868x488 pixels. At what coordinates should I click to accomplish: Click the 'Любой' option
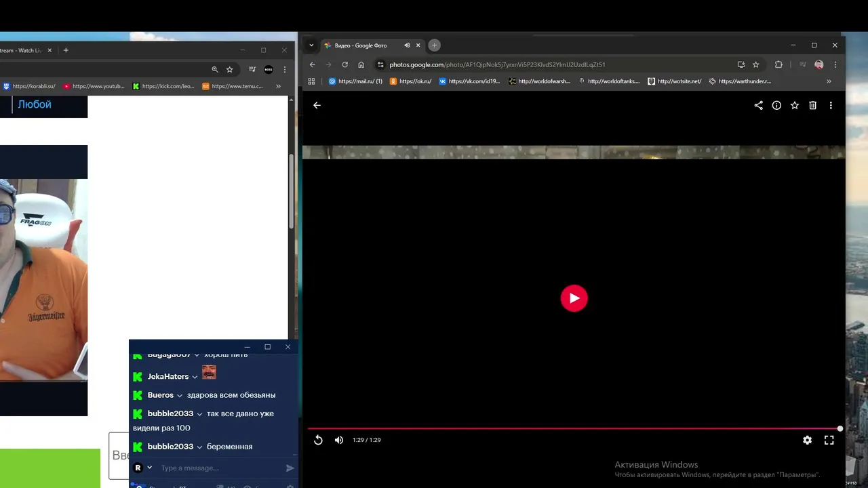pos(35,104)
